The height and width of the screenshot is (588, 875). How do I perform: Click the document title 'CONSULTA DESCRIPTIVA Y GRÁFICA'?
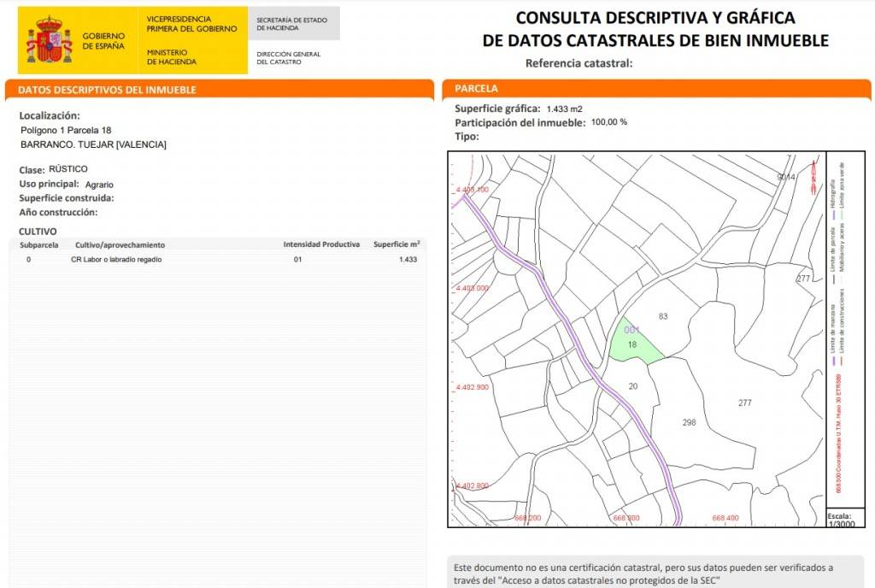click(655, 17)
